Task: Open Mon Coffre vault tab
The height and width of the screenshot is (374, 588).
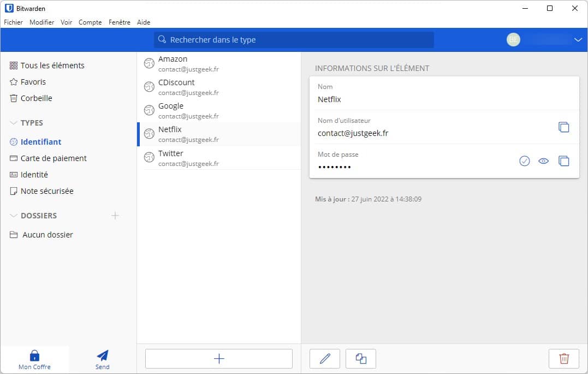Action: tap(34, 360)
